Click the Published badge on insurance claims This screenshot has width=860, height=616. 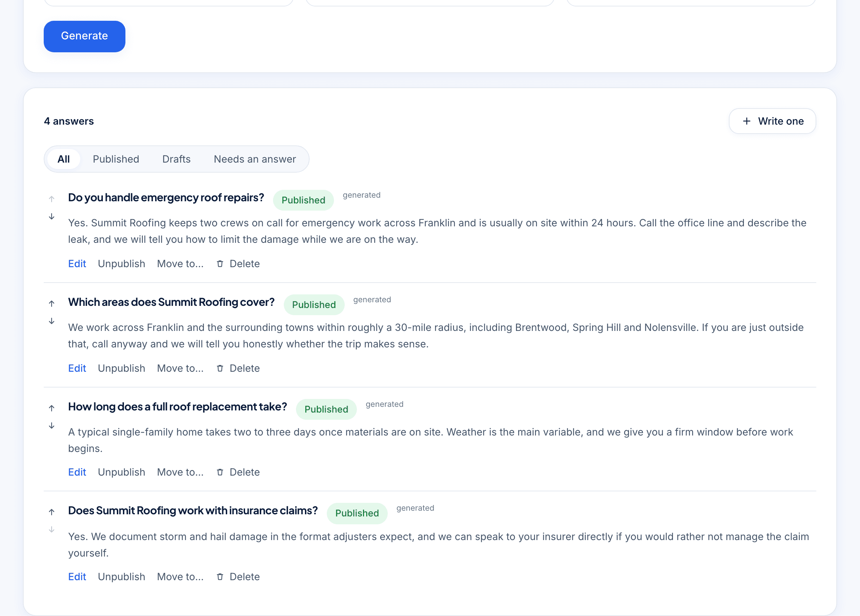pyautogui.click(x=357, y=513)
